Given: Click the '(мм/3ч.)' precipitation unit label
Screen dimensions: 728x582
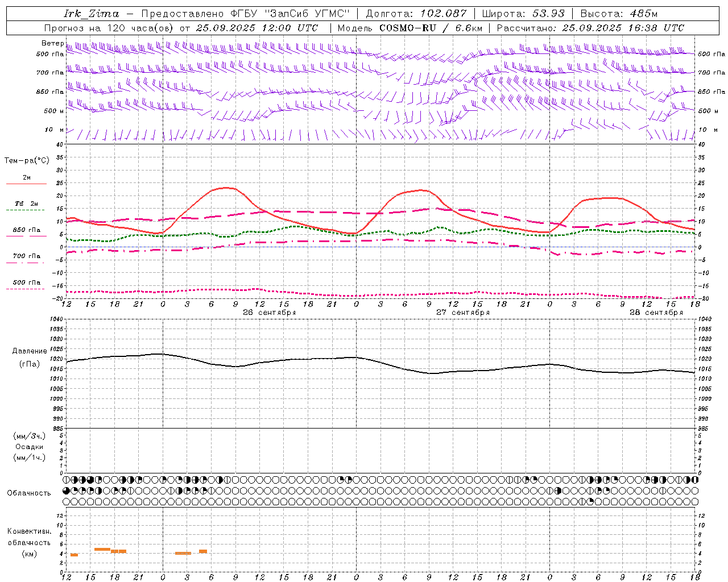Looking at the screenshot, I should tap(30, 436).
